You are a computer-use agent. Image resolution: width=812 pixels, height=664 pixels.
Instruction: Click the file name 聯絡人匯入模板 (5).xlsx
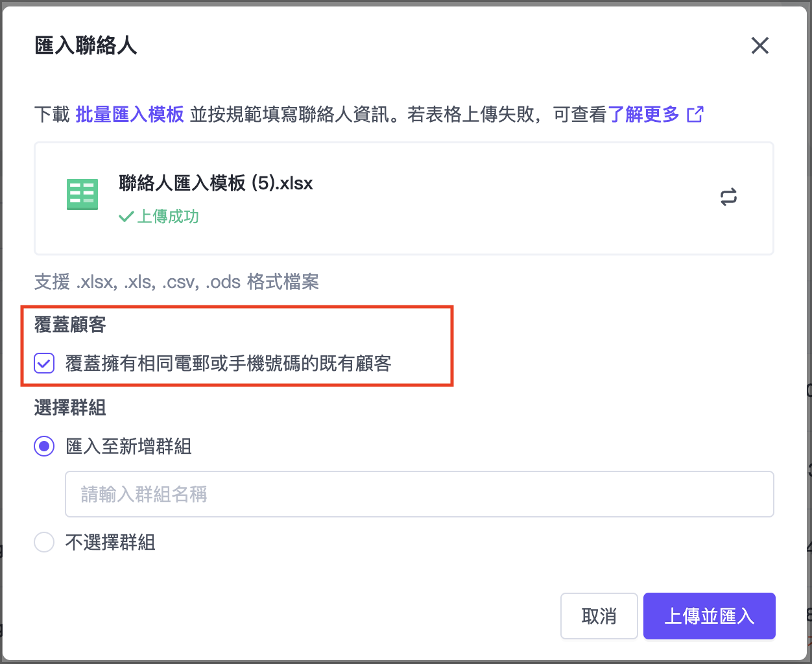point(215,184)
